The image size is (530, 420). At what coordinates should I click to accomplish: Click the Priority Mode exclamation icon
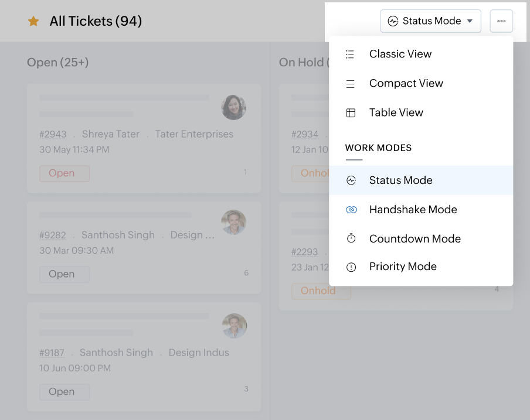[351, 267]
